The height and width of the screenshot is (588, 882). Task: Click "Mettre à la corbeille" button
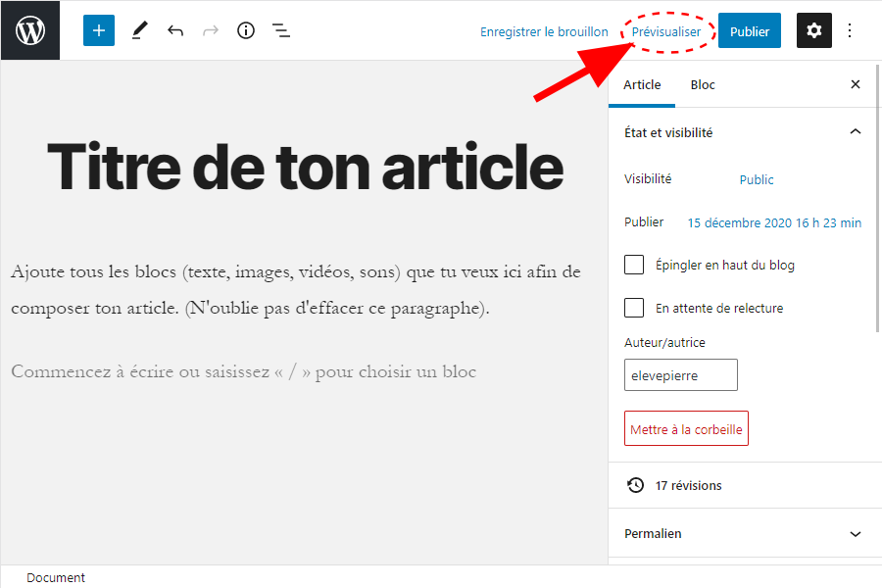(686, 429)
